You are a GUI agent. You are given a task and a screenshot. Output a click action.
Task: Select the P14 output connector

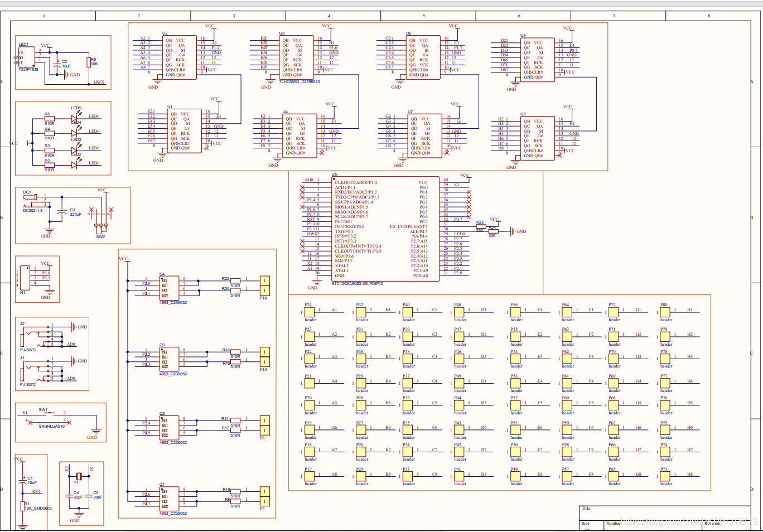[x=265, y=286]
